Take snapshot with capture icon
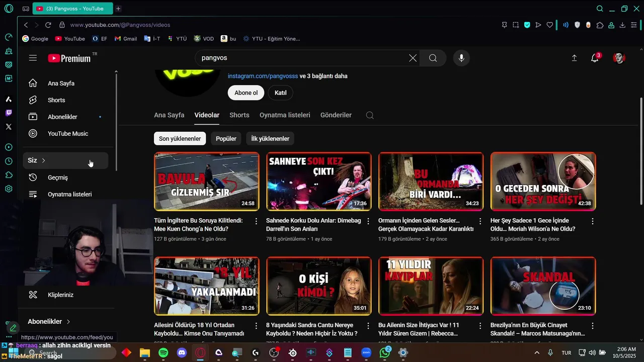The height and width of the screenshot is (362, 644). [516, 25]
